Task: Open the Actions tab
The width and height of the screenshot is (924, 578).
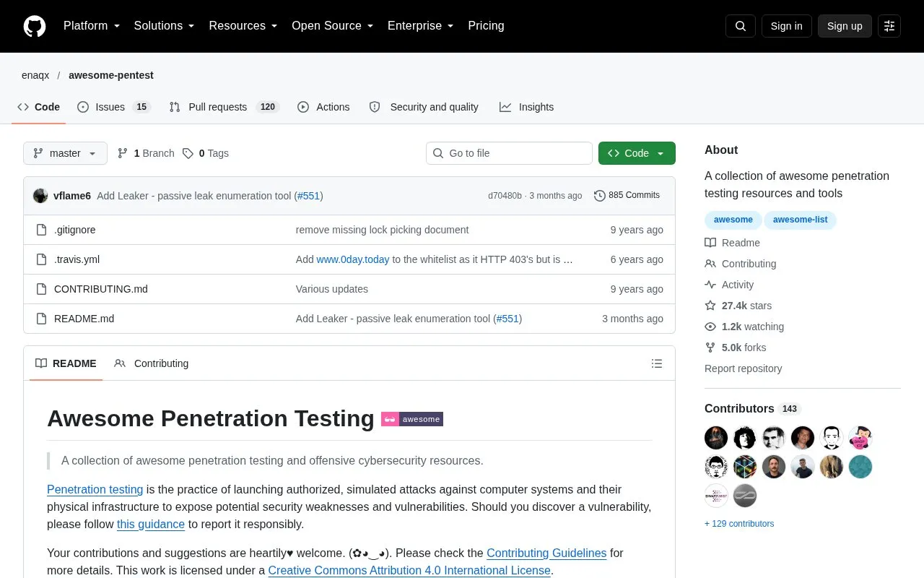Action: pyautogui.click(x=323, y=107)
